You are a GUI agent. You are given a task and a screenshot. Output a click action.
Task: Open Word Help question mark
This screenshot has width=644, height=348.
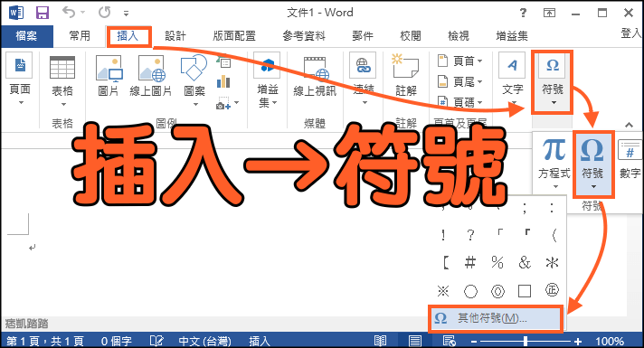523,13
